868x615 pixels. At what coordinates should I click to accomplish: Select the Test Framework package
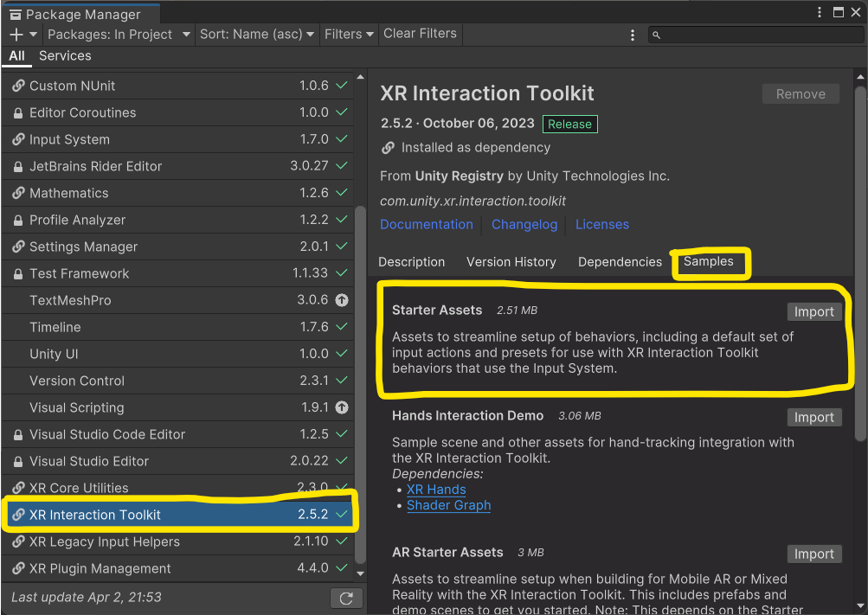(x=177, y=273)
